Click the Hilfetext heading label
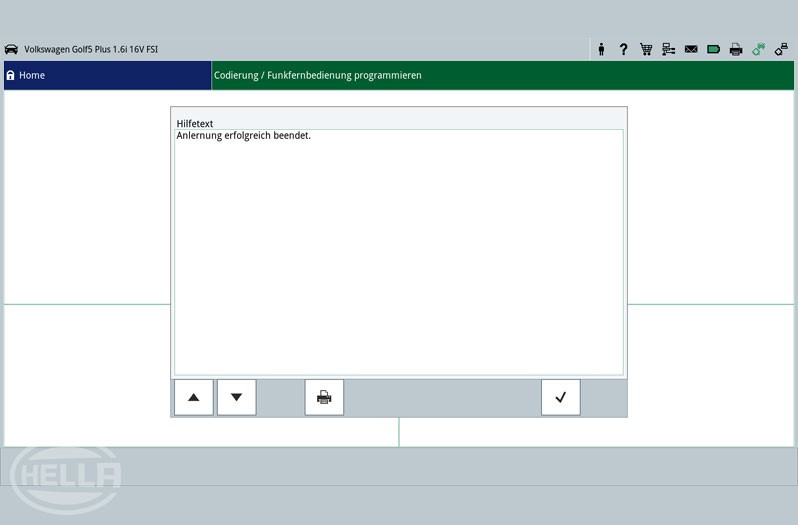Image resolution: width=798 pixels, height=525 pixels. pos(195,124)
